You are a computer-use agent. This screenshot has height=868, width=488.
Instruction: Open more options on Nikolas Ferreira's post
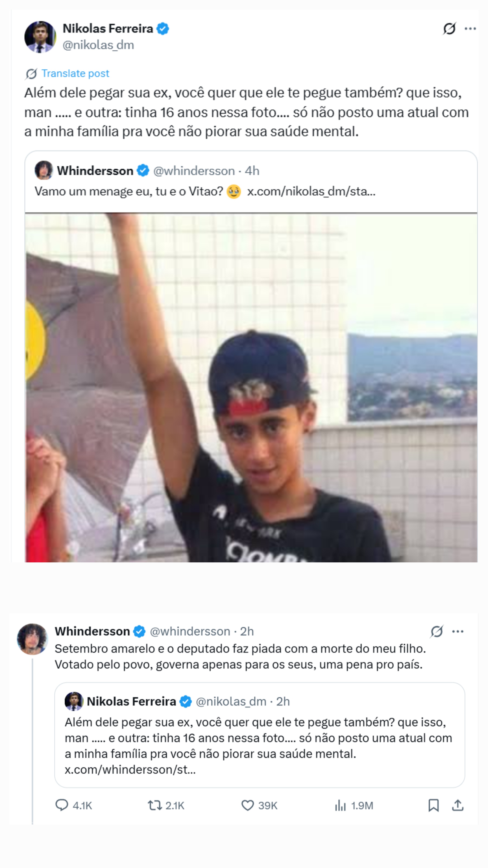click(470, 29)
